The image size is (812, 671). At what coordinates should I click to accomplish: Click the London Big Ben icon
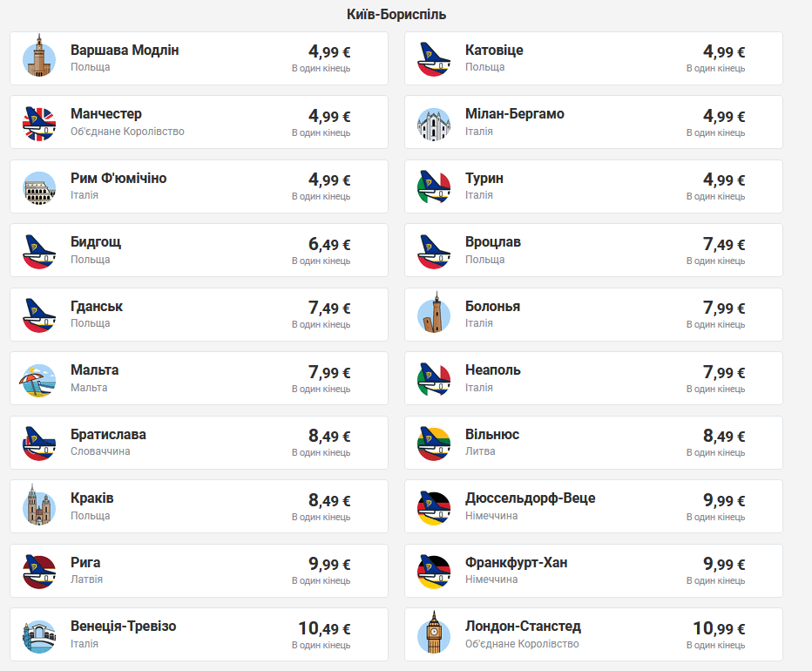[434, 634]
